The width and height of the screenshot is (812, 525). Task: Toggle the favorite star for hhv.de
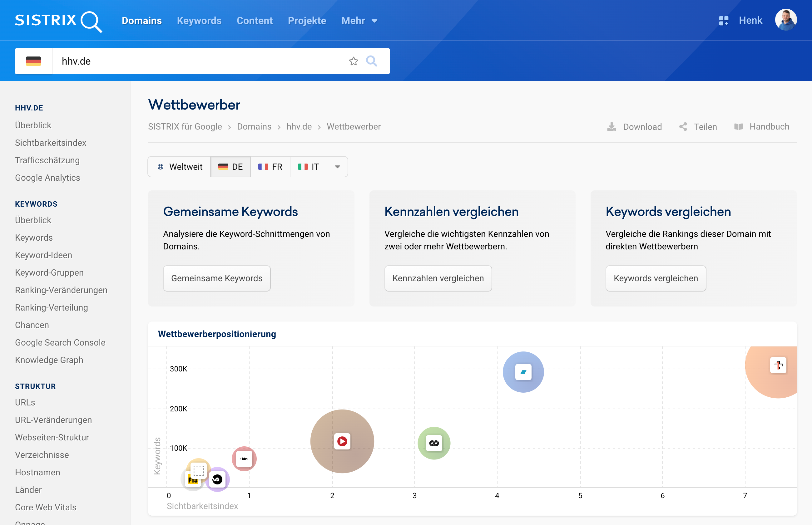coord(354,61)
